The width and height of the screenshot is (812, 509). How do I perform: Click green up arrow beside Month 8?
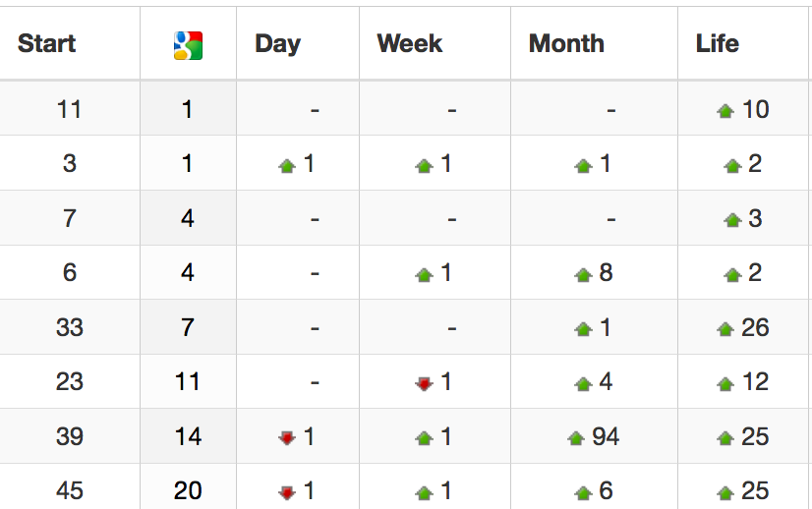point(583,274)
